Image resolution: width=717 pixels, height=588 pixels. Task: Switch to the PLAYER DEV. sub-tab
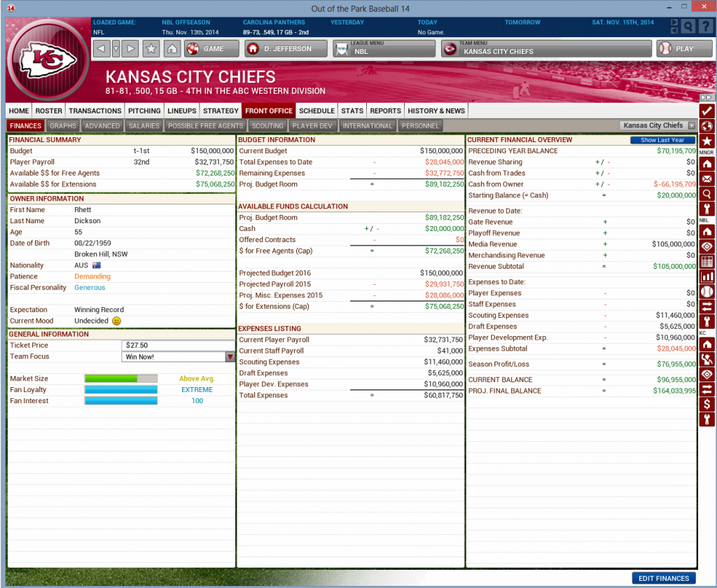pos(313,126)
